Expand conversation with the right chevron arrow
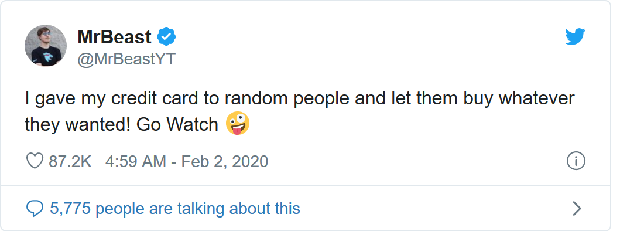The height and width of the screenshot is (231, 644). [577, 209]
